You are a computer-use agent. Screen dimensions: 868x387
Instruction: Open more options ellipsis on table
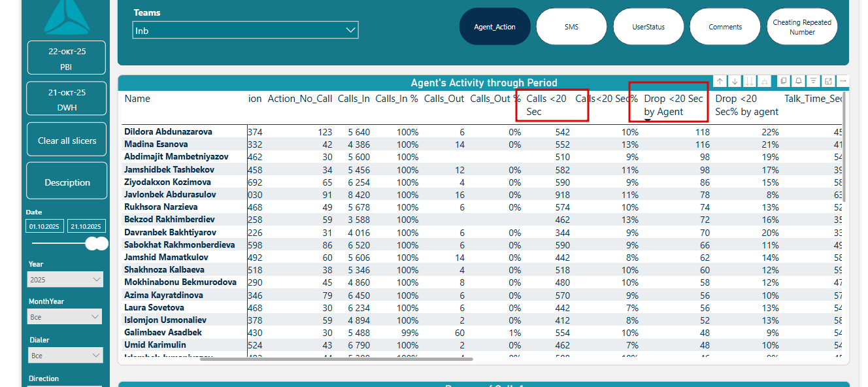tap(843, 81)
